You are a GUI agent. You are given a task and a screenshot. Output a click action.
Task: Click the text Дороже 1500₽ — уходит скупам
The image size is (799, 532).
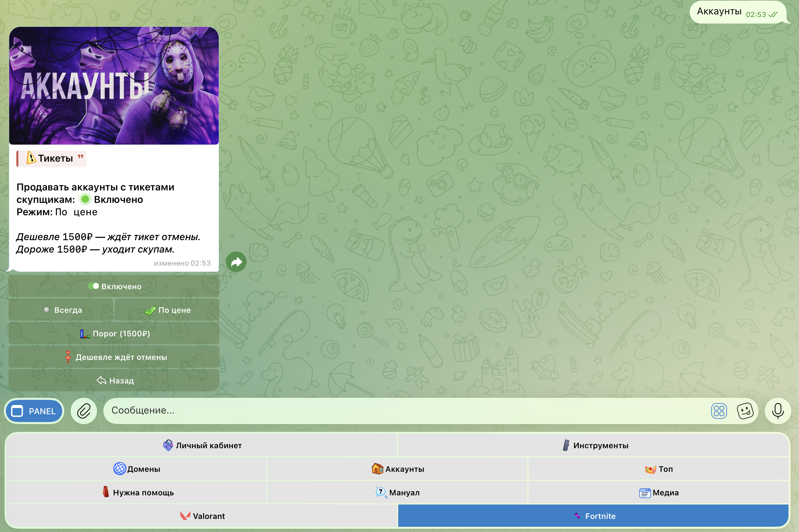95,249
